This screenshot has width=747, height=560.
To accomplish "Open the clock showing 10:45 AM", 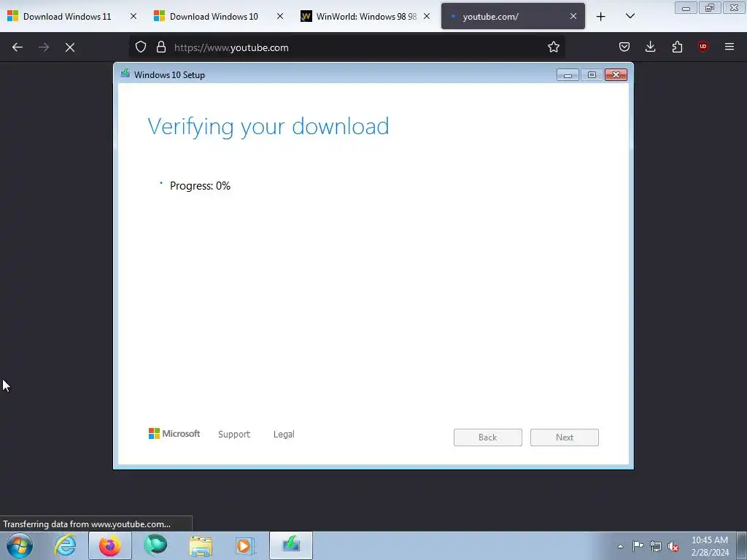I will (709, 546).
